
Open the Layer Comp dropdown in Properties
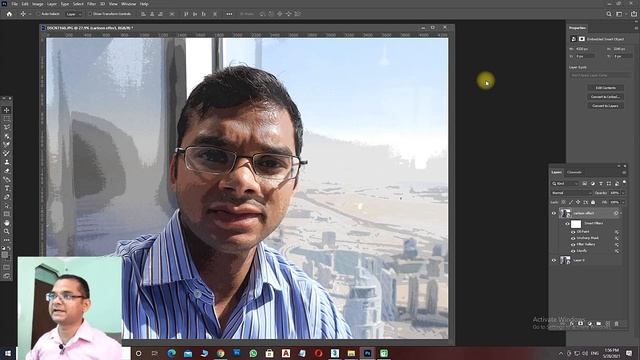tap(600, 76)
